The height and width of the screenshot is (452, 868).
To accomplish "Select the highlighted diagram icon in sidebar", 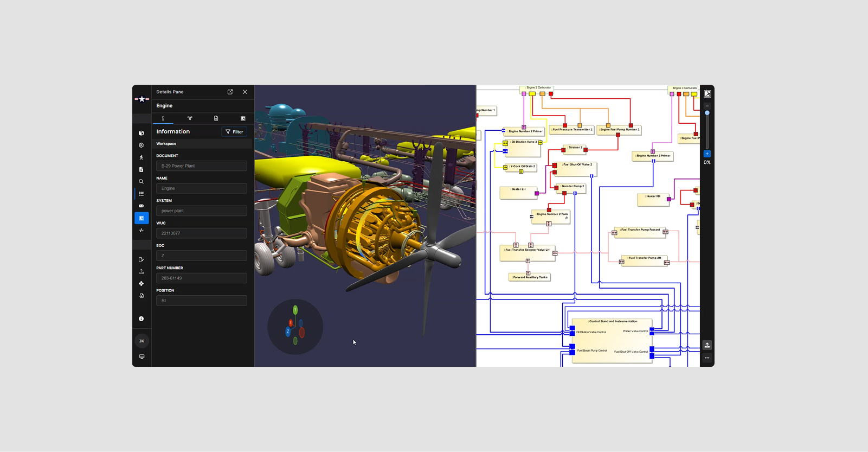I will pyautogui.click(x=142, y=218).
